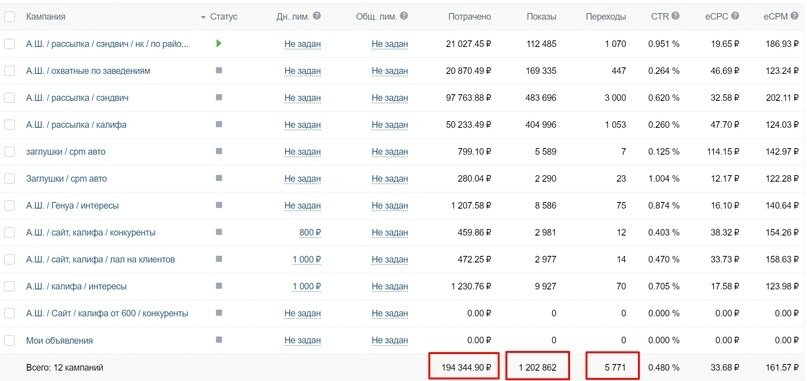Open the help icon next to Дн. лим.
Screen dimensions: 807x381
pyautogui.click(x=317, y=16)
